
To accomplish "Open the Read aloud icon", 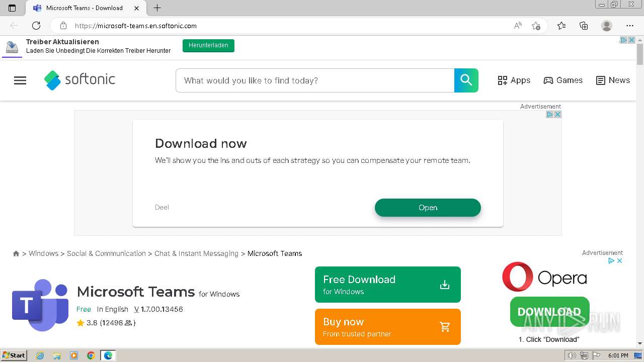I will click(x=518, y=26).
